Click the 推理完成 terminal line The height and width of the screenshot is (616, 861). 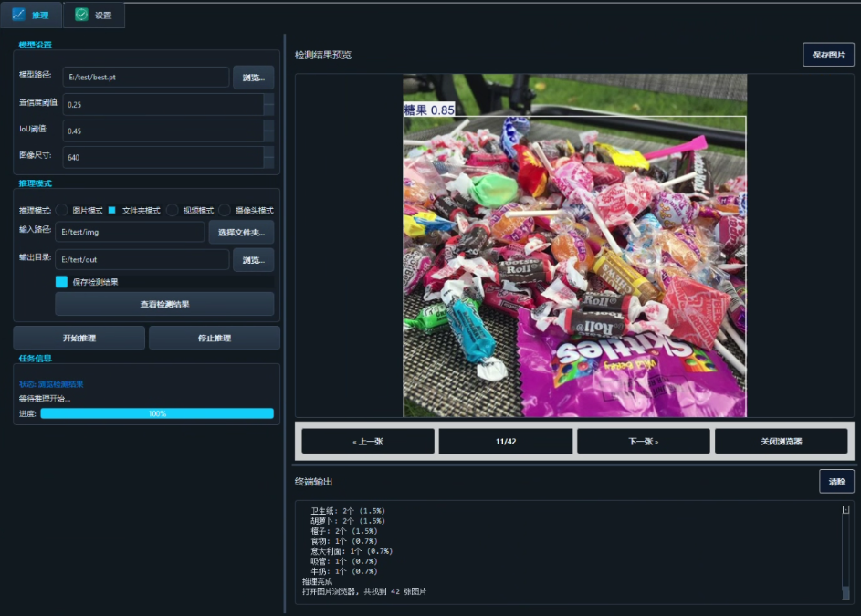[317, 581]
